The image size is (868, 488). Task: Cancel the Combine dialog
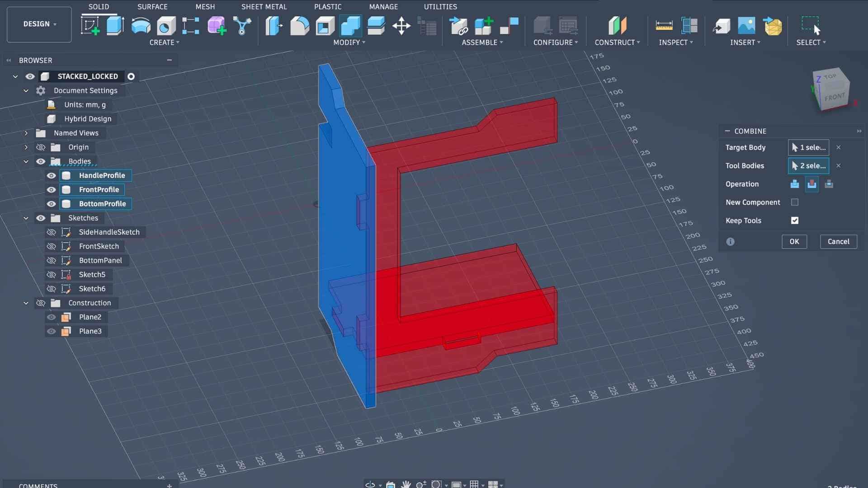(838, 242)
